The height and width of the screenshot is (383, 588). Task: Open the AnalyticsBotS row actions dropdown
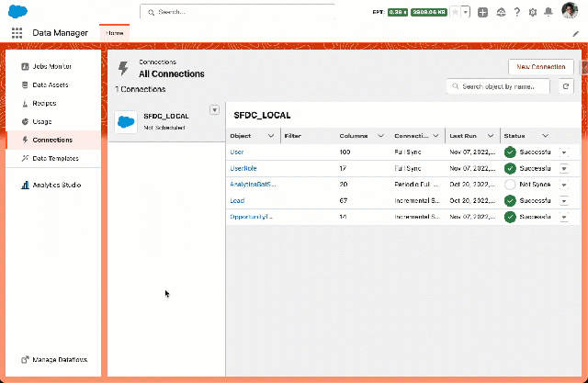click(x=563, y=185)
